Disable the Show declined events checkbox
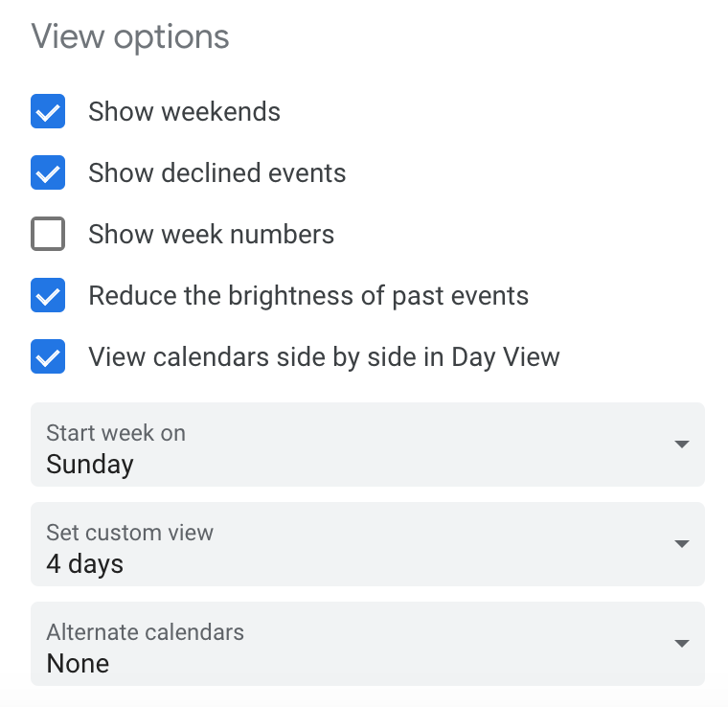The image size is (728, 707). pos(48,173)
